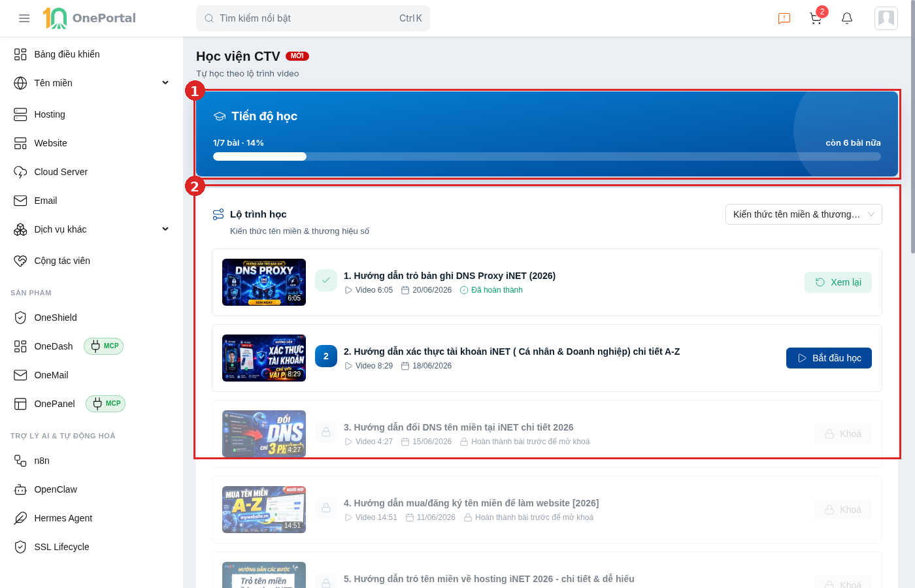Open the Mua tên miền A-Z thumbnail
Screen dimensions: 915x588
coord(264,510)
